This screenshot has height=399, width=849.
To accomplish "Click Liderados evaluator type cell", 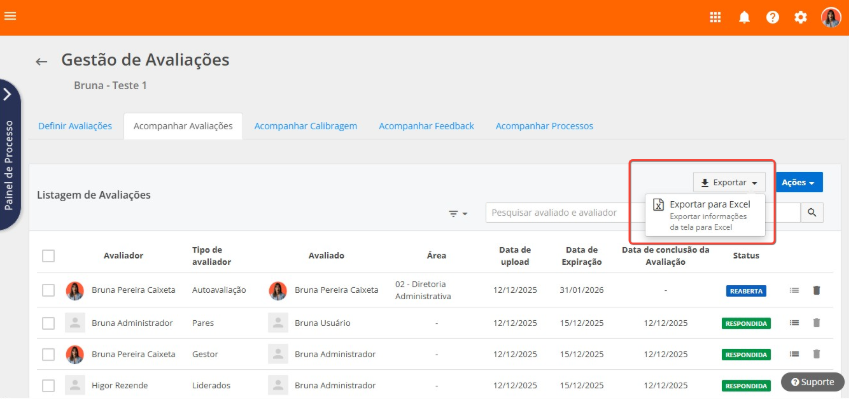I will click(211, 386).
